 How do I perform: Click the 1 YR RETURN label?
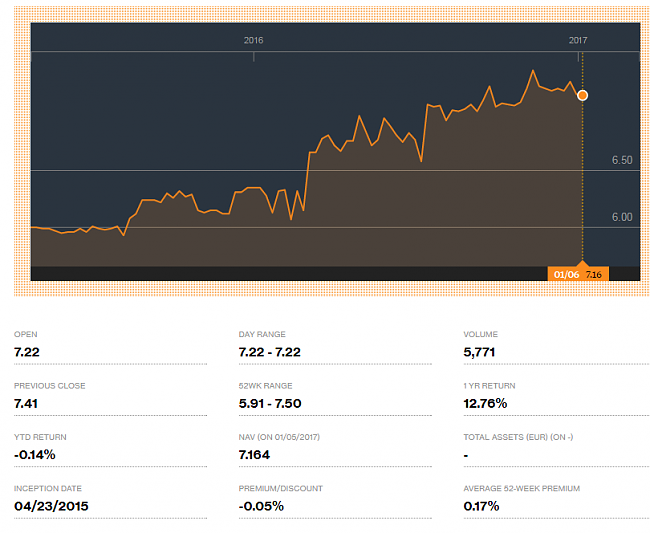coord(489,385)
